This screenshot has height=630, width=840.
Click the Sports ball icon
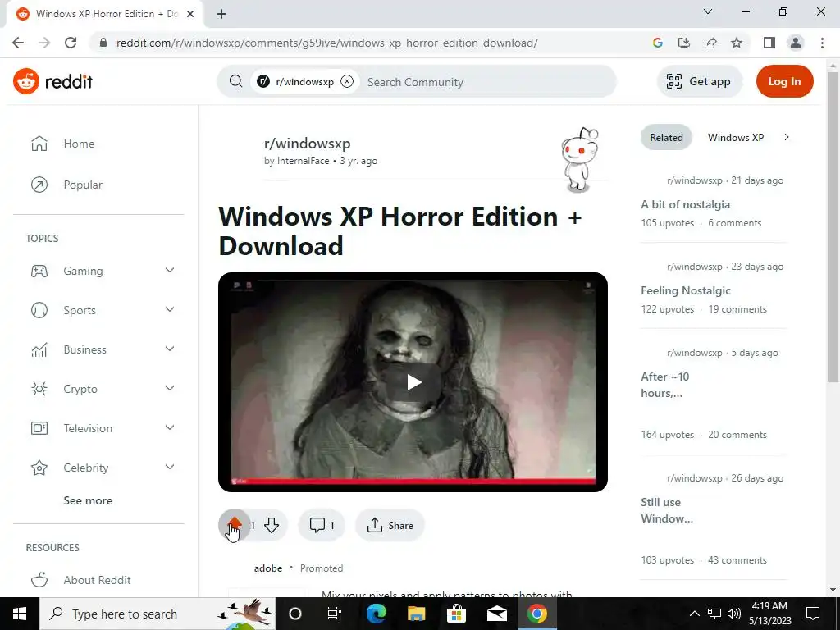click(x=39, y=310)
